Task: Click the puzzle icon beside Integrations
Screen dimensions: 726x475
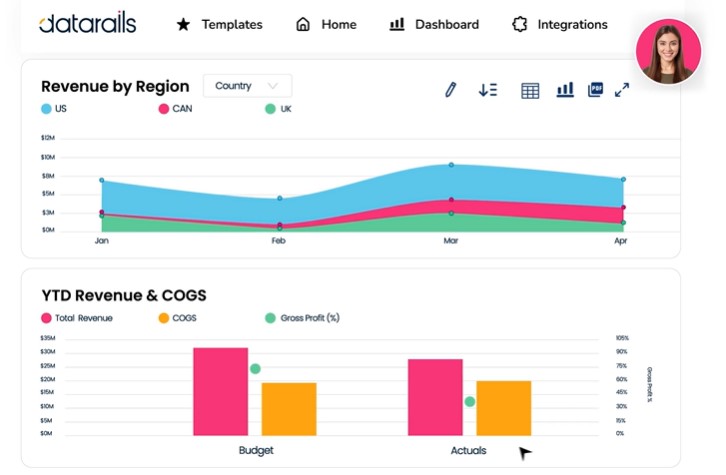Action: point(519,24)
